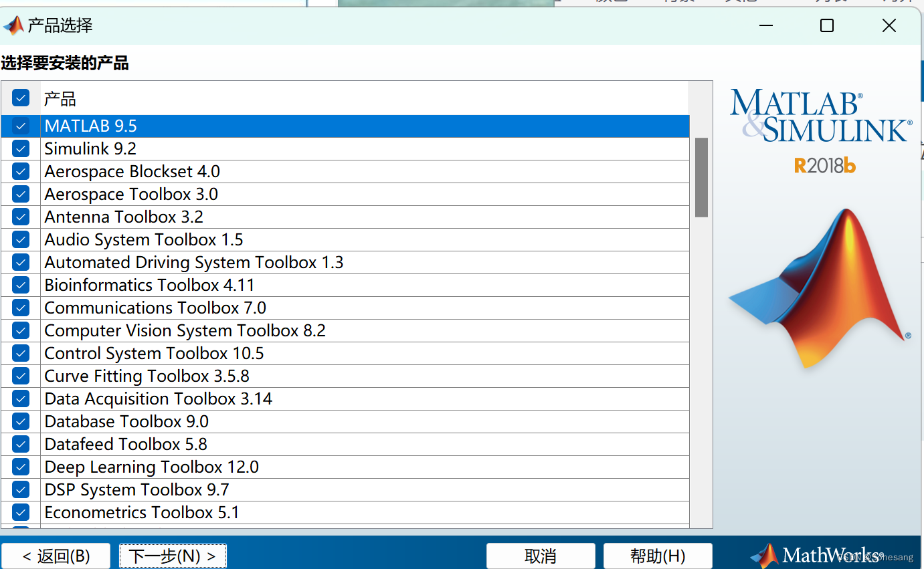Toggle Communications Toolbox 7.0 checkbox
The width and height of the screenshot is (924, 569).
[21, 308]
